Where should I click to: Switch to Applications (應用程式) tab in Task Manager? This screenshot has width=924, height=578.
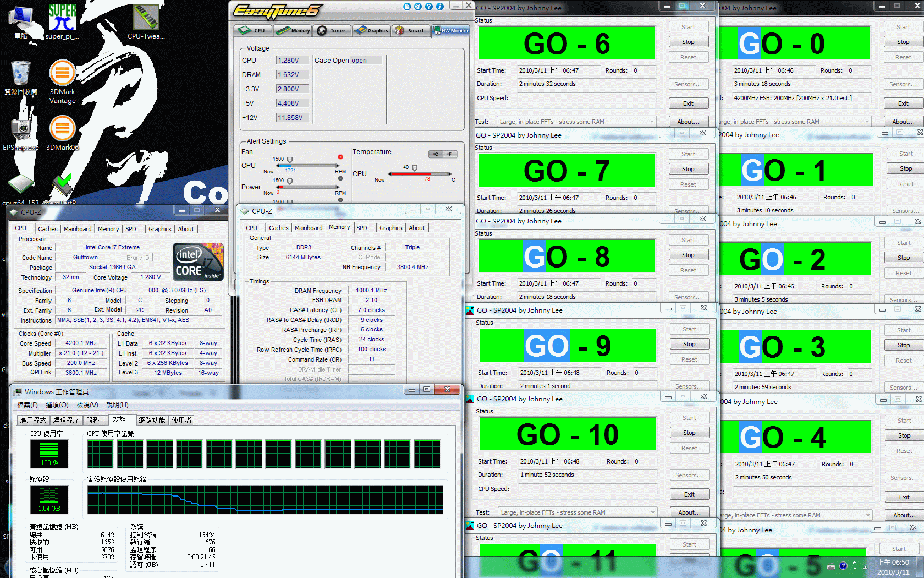[x=34, y=421]
